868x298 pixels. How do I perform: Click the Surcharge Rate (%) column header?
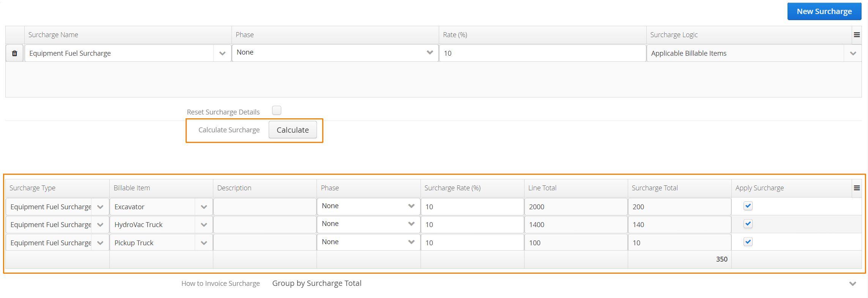(x=472, y=188)
